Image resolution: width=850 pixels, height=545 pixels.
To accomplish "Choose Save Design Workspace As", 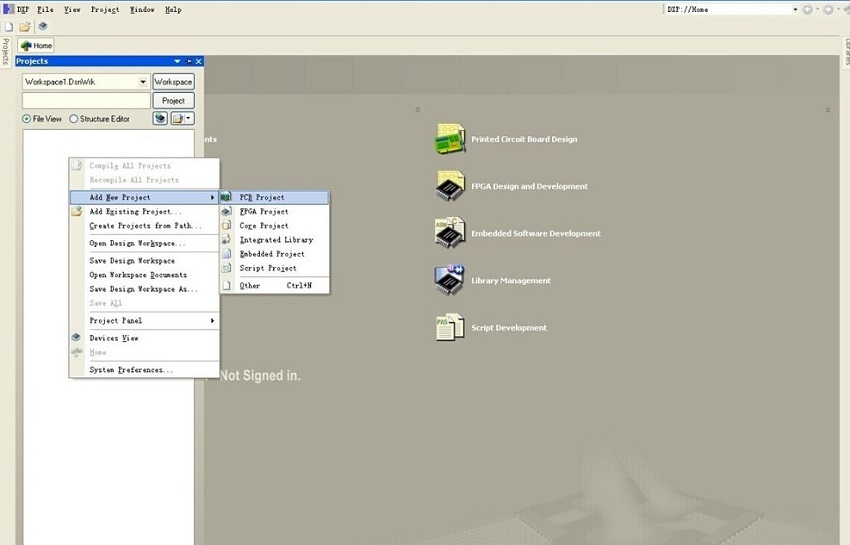I will coord(145,289).
